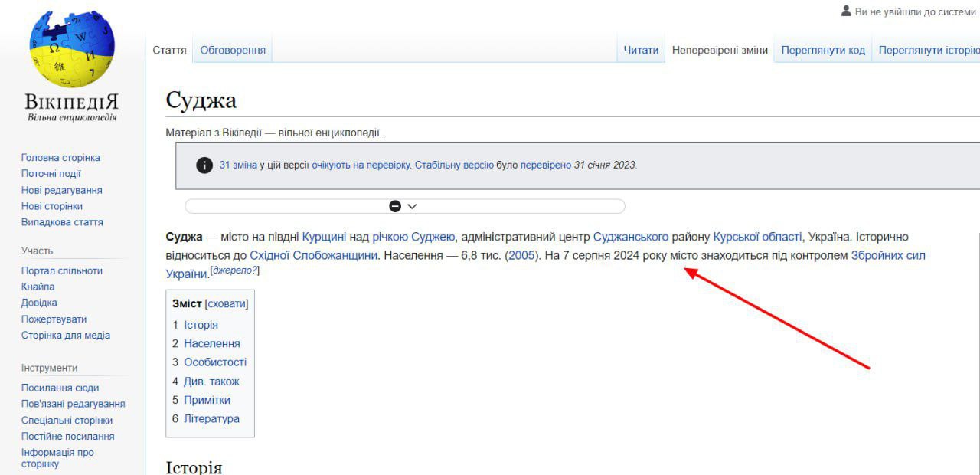Open Портал спільноти link

click(x=62, y=270)
